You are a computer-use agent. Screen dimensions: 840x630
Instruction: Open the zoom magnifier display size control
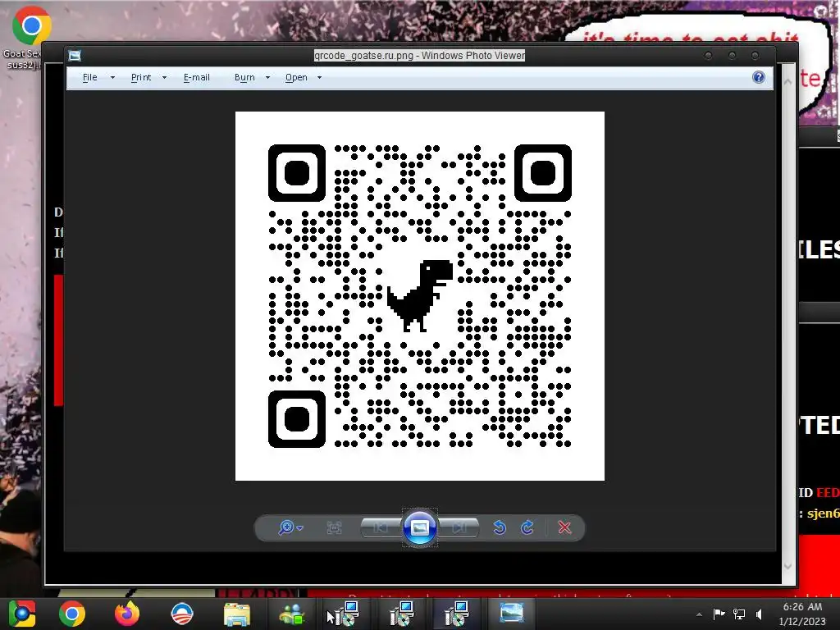pos(286,527)
